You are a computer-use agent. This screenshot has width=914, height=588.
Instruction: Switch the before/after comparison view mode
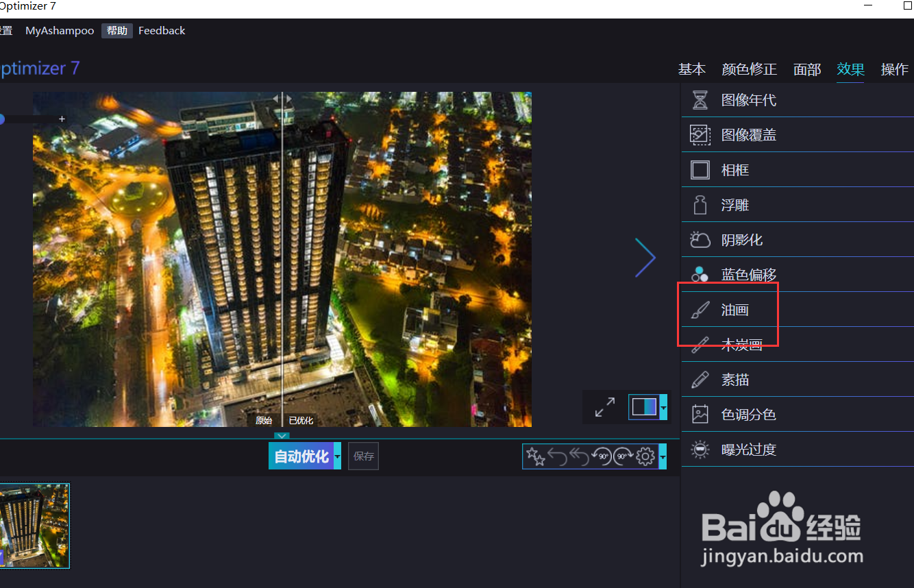644,406
